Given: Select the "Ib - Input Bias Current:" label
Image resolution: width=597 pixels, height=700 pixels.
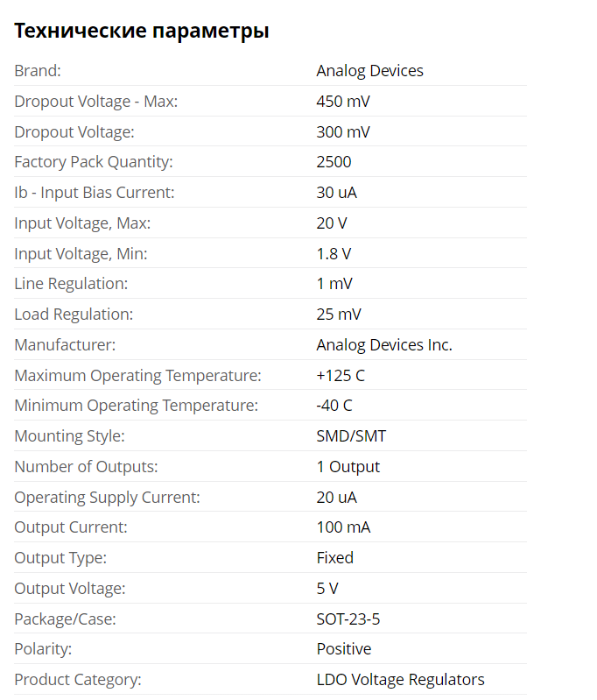Looking at the screenshot, I should (95, 193).
